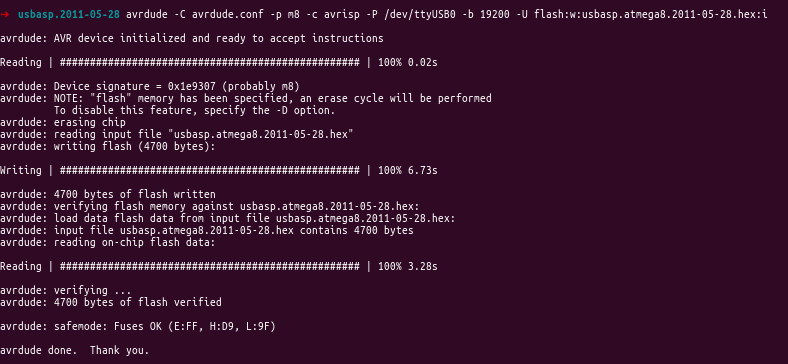Click the '4700 bytes of flash verified' line
788x364 pixels.
coord(111,303)
